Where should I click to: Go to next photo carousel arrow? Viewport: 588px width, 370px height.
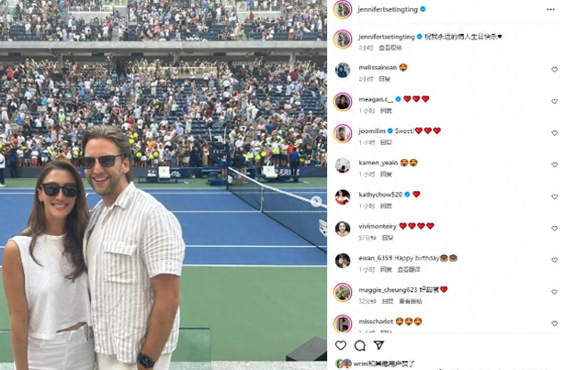[x=316, y=201]
